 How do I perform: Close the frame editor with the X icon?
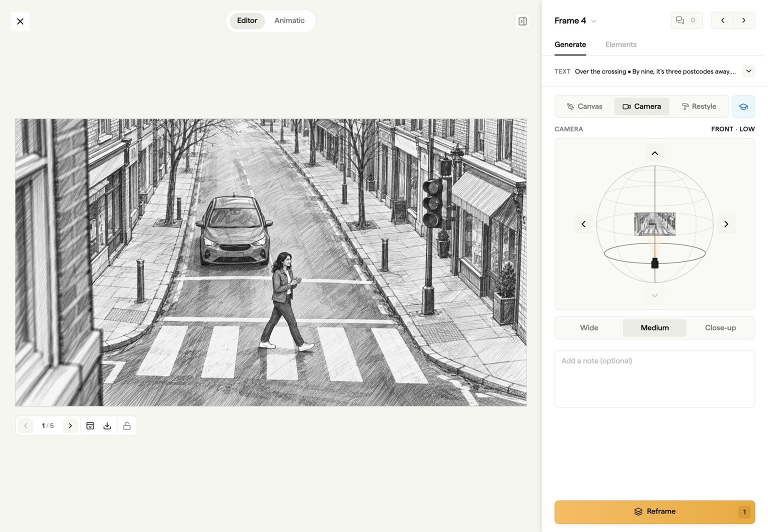pyautogui.click(x=20, y=21)
